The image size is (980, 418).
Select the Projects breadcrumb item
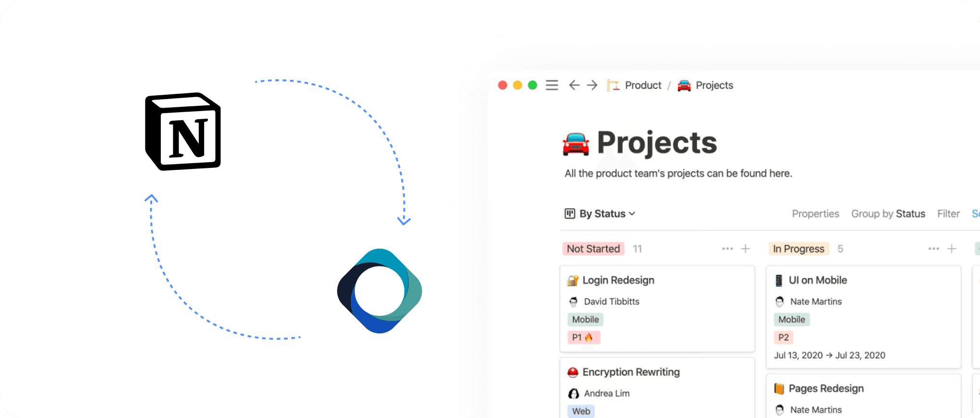[705, 85]
